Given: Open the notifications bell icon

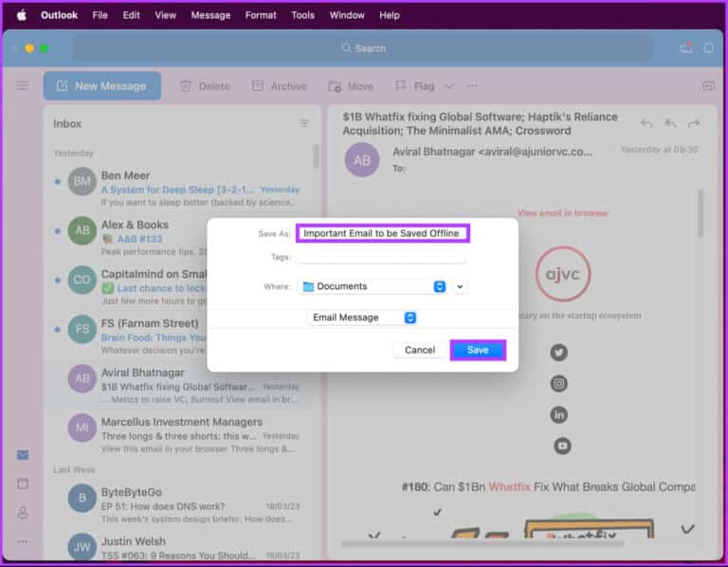Looking at the screenshot, I should (x=708, y=47).
